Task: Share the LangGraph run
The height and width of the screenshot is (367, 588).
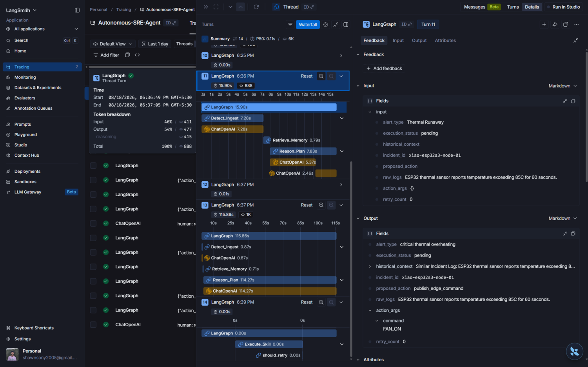Action: [x=555, y=25]
